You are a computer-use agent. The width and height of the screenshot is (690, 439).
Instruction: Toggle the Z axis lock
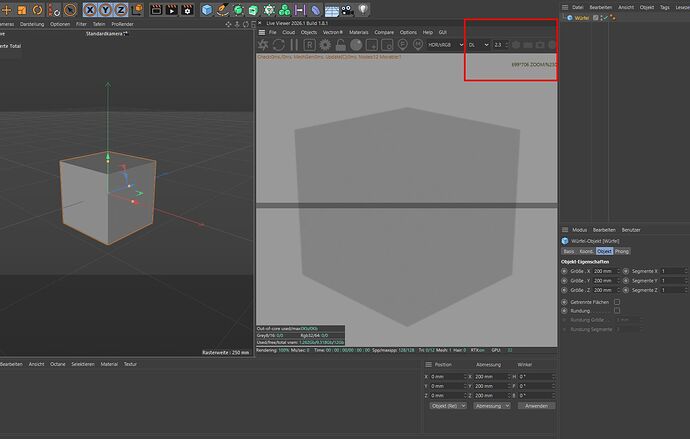coord(121,9)
